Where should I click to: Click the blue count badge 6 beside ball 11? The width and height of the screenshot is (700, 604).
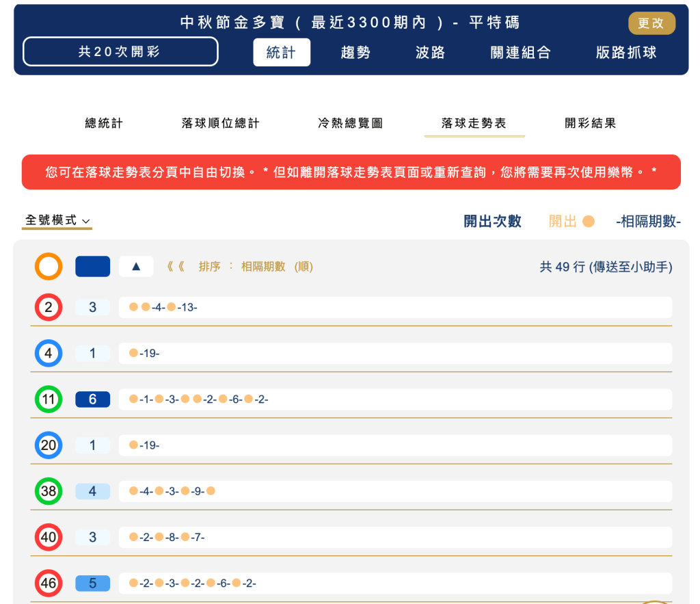pyautogui.click(x=92, y=399)
